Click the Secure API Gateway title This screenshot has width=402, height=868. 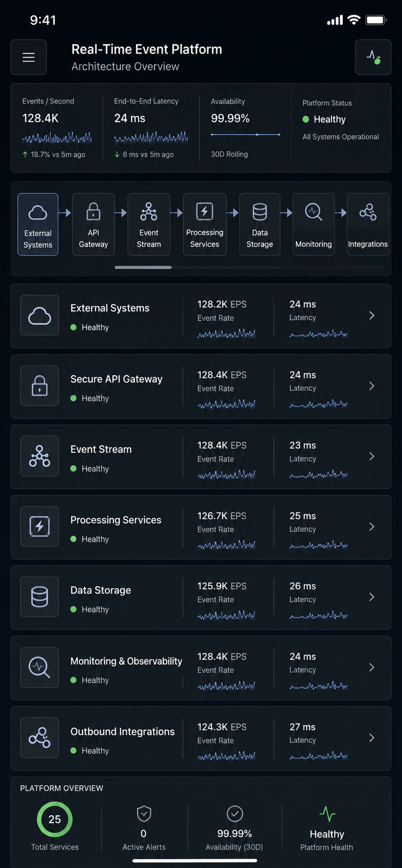coord(116,379)
